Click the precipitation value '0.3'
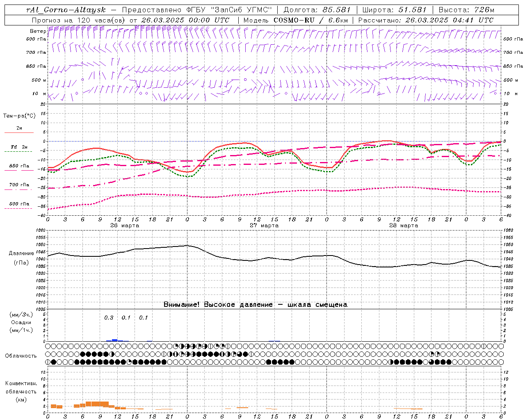 point(109,318)
